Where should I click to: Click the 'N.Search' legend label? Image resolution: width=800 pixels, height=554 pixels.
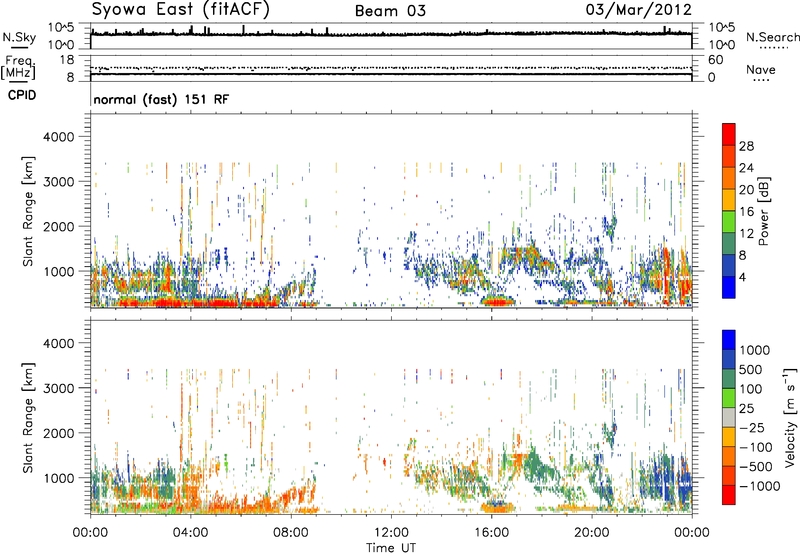[772, 37]
